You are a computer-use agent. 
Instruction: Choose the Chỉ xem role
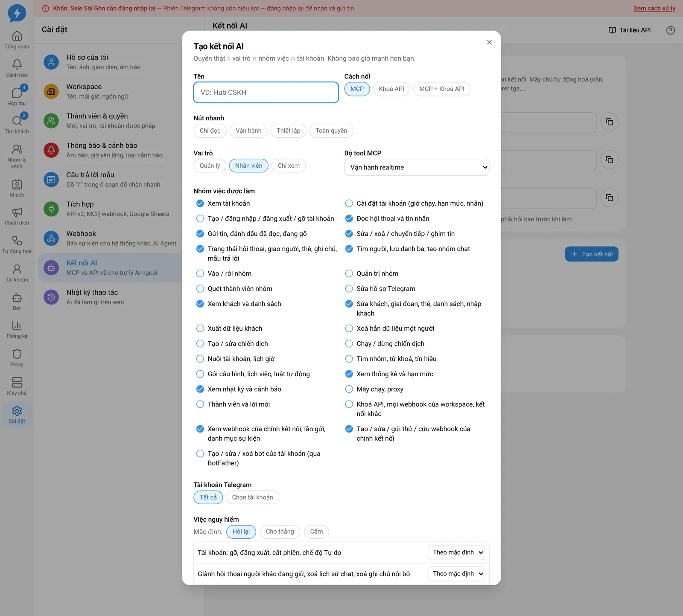pyautogui.click(x=289, y=166)
